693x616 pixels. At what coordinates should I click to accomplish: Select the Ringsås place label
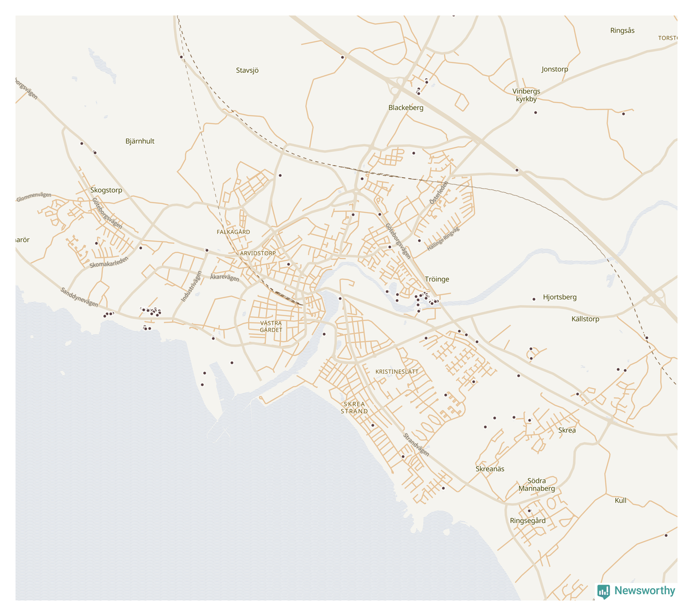(622, 30)
